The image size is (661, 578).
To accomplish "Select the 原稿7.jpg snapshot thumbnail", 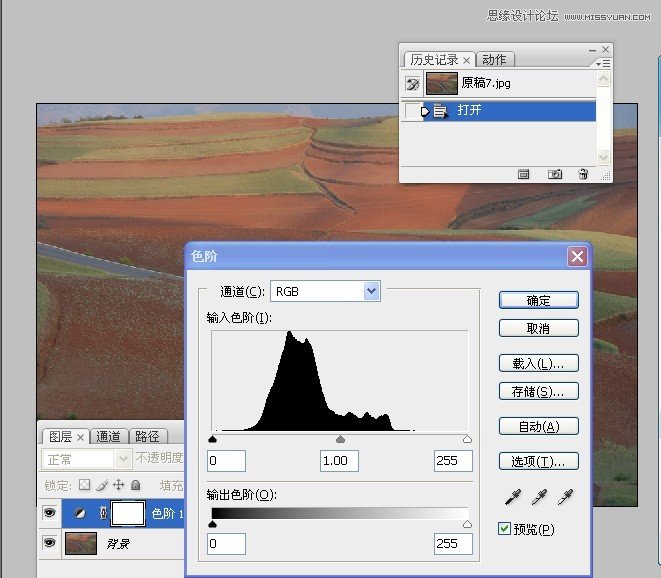I will point(441,83).
